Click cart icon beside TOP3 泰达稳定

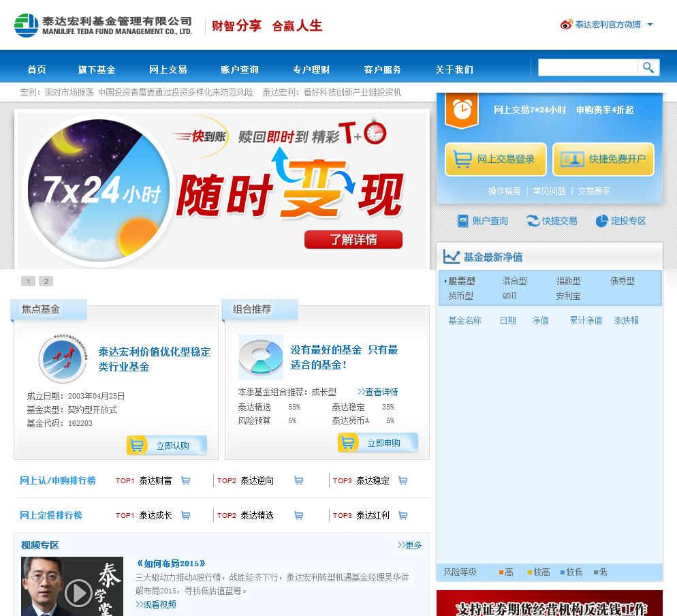coord(403,481)
